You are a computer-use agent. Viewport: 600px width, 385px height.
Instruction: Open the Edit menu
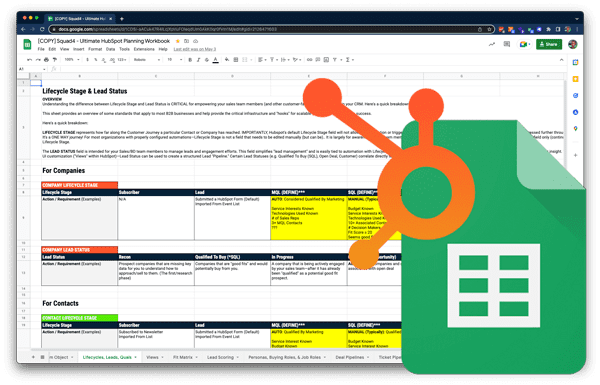point(52,49)
